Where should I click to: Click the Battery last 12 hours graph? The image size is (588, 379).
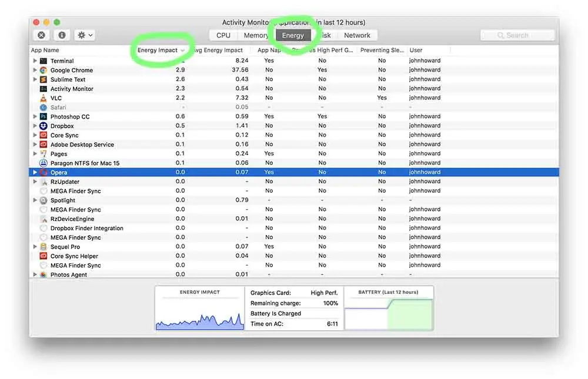pyautogui.click(x=389, y=308)
